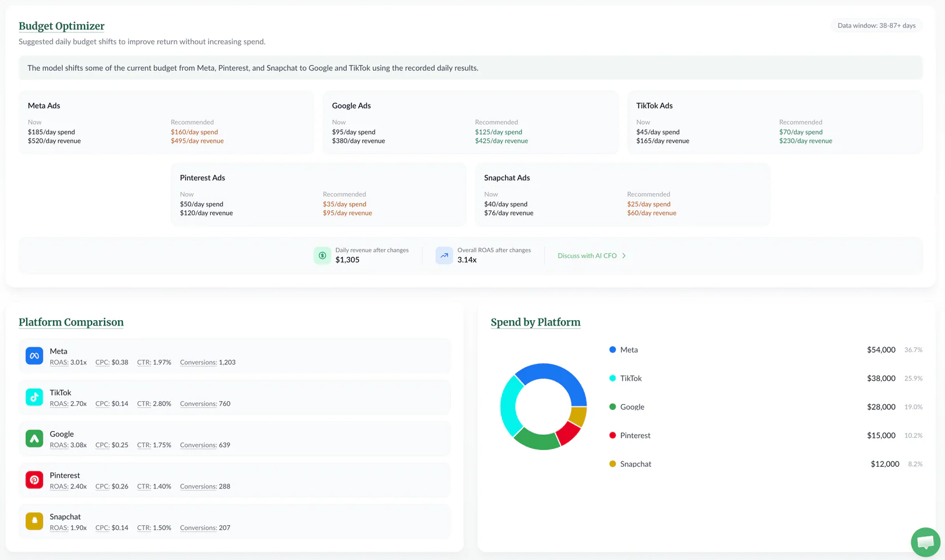
Task: Click the Meta platform logo icon
Action: point(34,356)
